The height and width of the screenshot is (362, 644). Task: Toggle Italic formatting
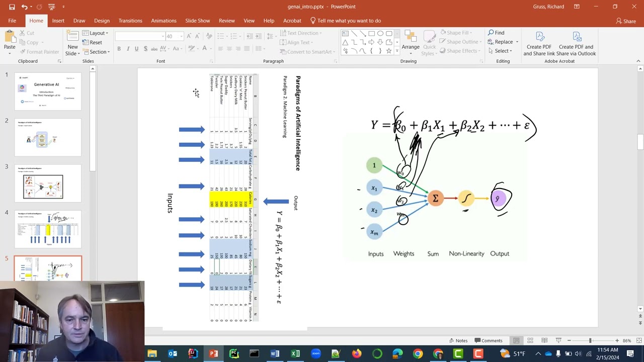coord(128,49)
